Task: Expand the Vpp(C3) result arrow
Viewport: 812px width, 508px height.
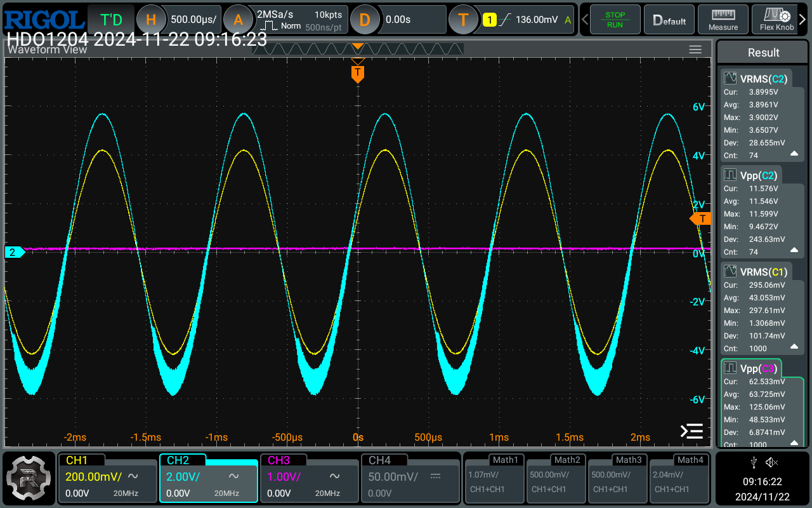Action: point(794,443)
